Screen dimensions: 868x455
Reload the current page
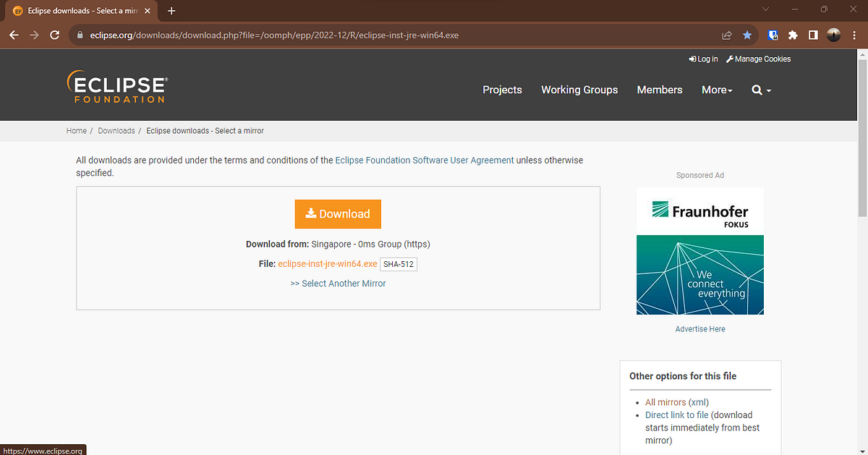[54, 34]
